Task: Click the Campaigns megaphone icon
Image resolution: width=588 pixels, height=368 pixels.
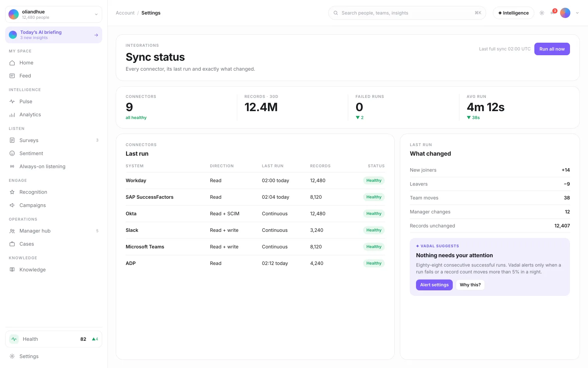Action: point(12,205)
